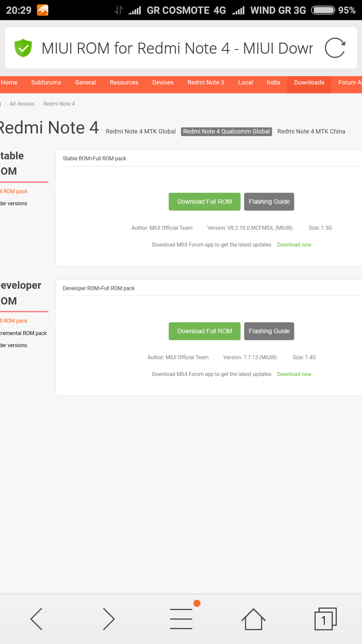Download the Developer Full ROM
The image size is (362, 644).
[204, 331]
